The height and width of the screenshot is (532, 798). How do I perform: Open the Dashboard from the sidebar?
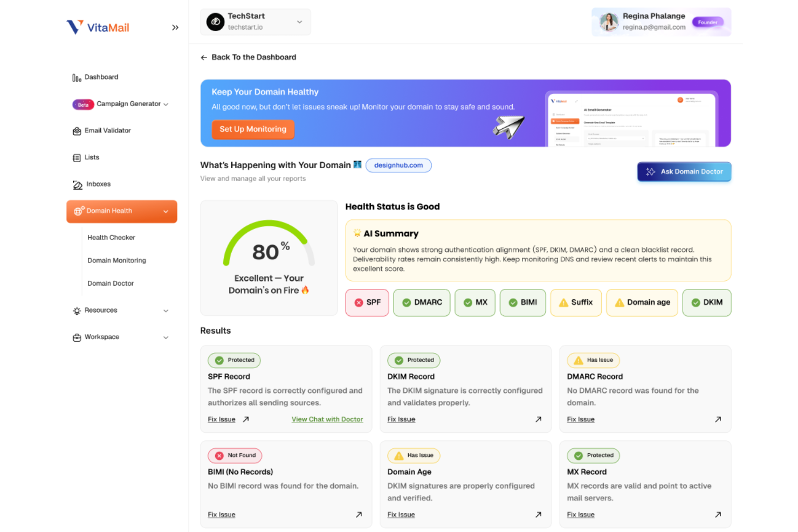[x=101, y=77]
